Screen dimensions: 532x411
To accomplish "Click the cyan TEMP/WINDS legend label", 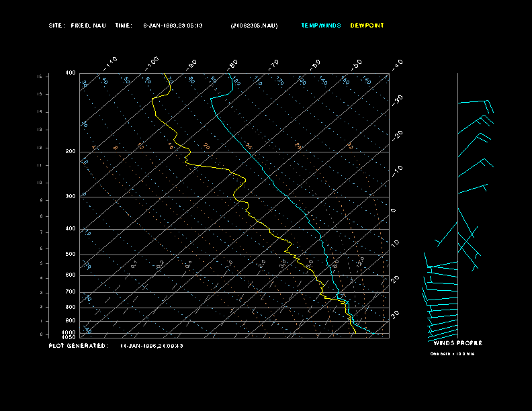I will click(x=320, y=26).
